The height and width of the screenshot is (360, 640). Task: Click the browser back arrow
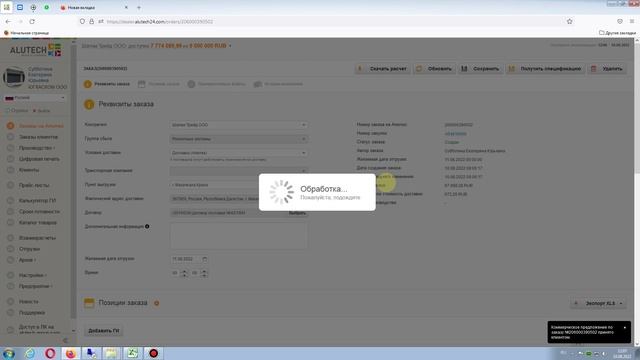(8, 21)
